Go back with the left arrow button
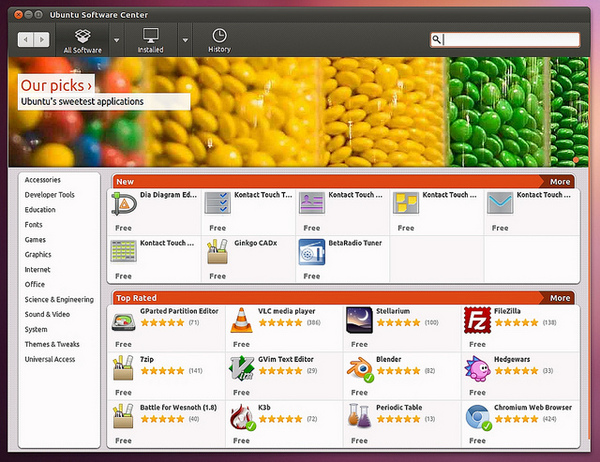 (x=26, y=39)
